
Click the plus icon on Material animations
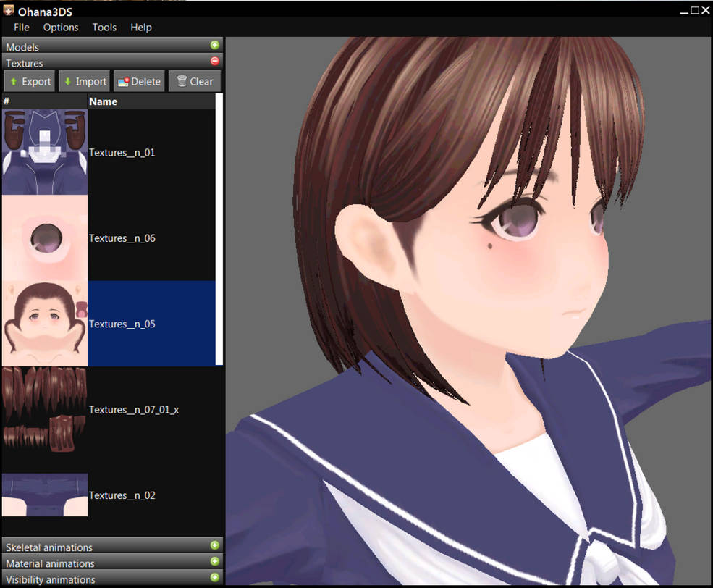pos(214,563)
